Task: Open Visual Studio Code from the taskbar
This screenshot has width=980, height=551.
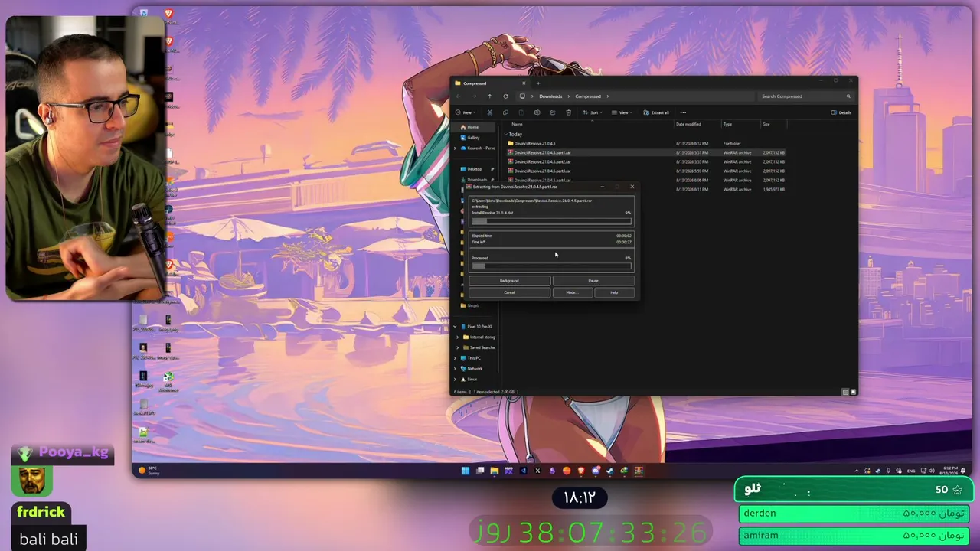Action: pyautogui.click(x=524, y=471)
